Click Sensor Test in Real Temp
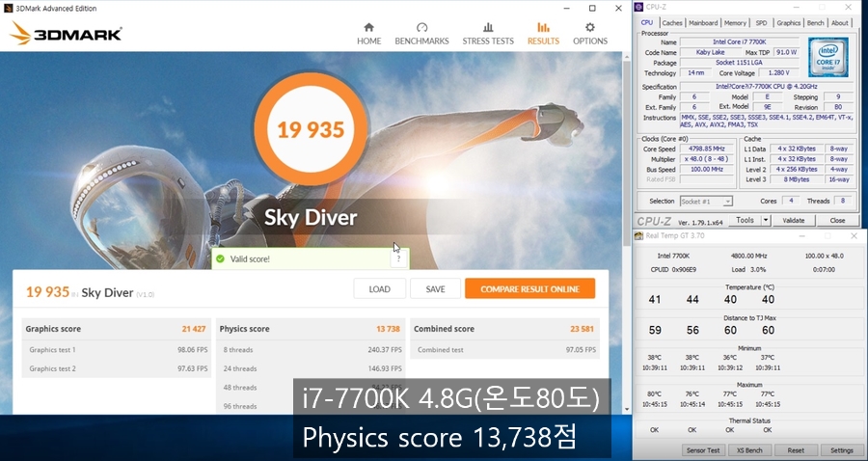The width and height of the screenshot is (868, 461). coord(703,450)
